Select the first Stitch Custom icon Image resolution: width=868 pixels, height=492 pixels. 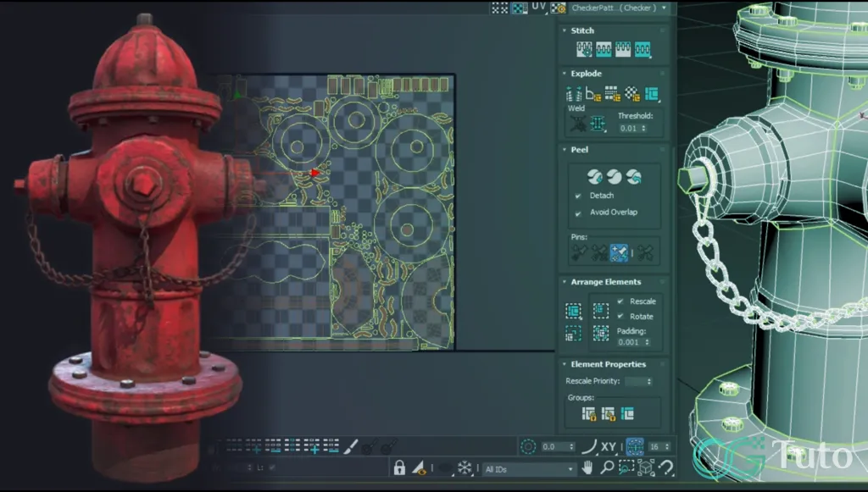click(584, 49)
